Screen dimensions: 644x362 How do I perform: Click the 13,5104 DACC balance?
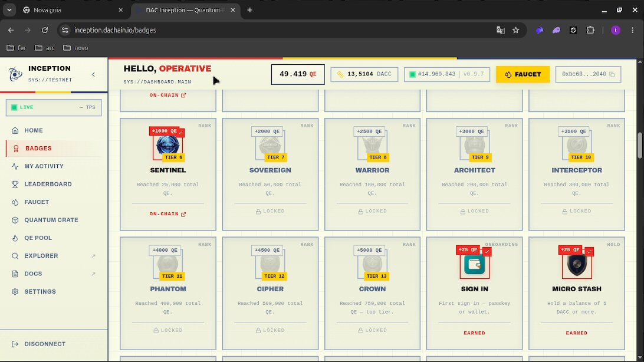364,74
